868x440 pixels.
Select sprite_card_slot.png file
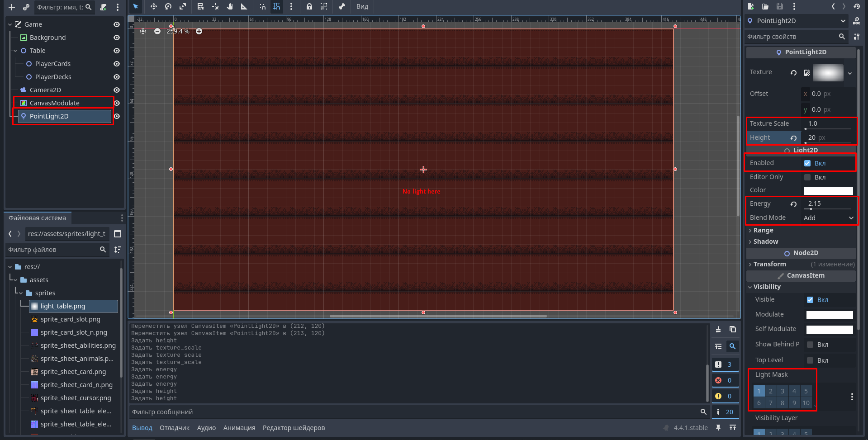[70, 319]
